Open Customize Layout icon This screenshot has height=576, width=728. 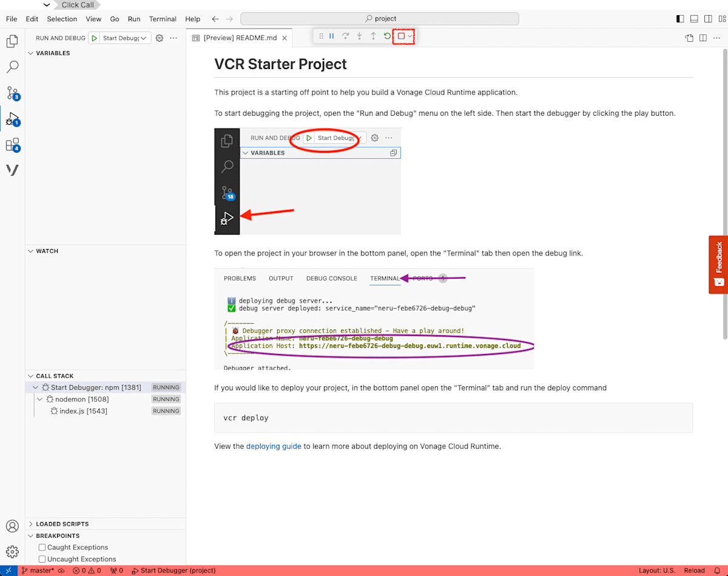click(721, 19)
